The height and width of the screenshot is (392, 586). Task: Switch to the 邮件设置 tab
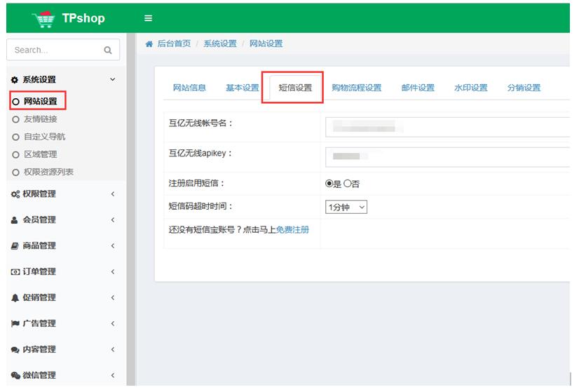418,88
